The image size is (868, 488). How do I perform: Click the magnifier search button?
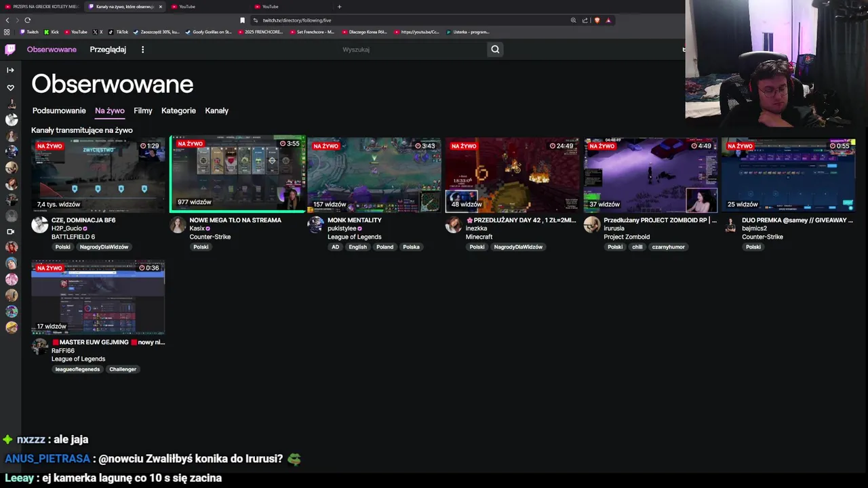[495, 49]
